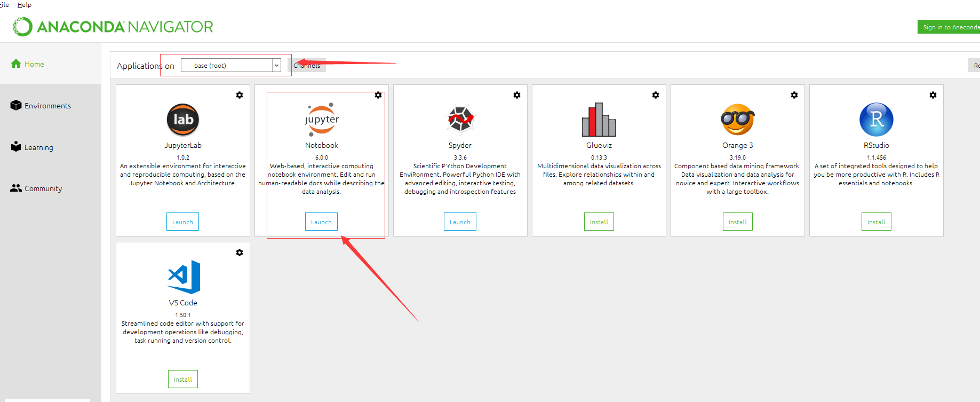980x402 pixels.
Task: Install Glueviz
Action: point(599,222)
